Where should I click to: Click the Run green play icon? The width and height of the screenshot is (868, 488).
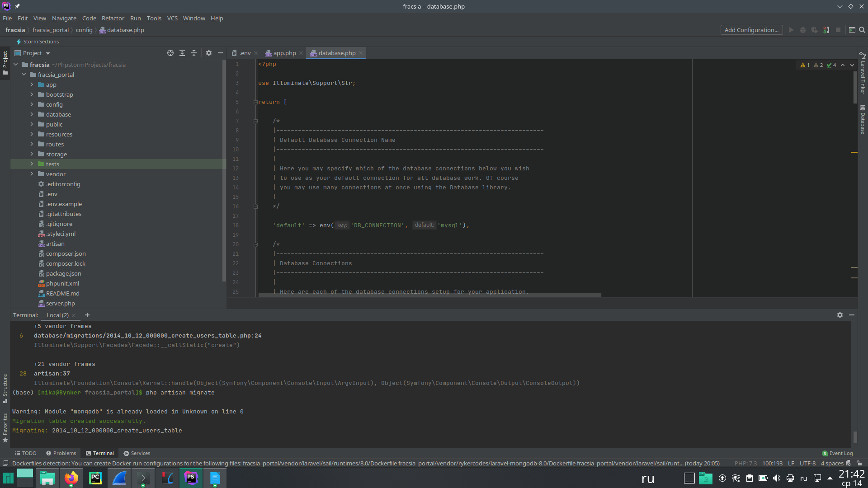[791, 30]
